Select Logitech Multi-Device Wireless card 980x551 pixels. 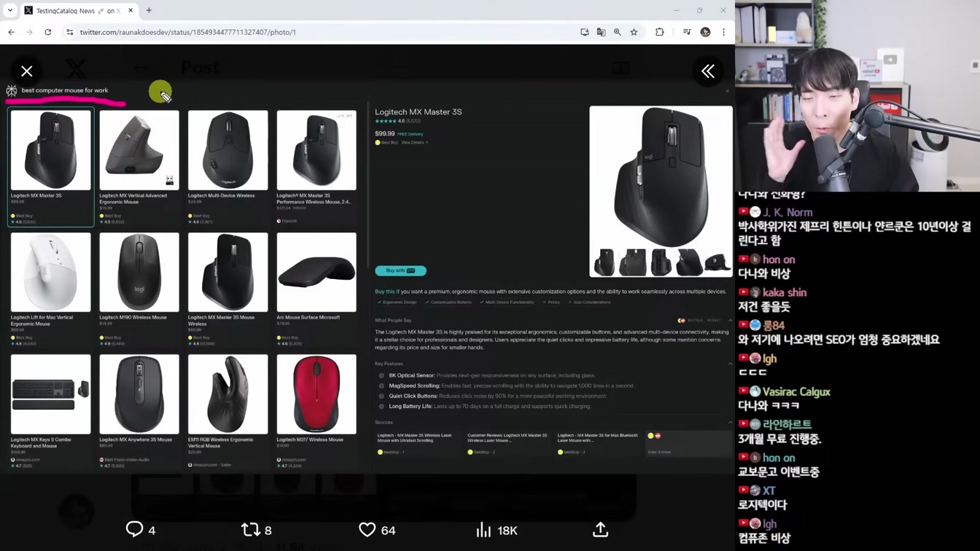227,168
